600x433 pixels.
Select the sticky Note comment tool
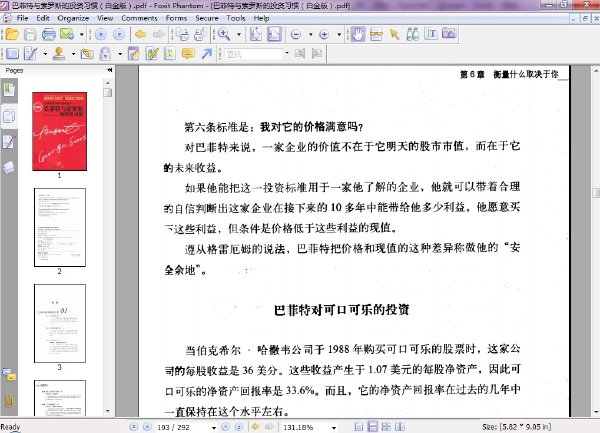coord(188,54)
